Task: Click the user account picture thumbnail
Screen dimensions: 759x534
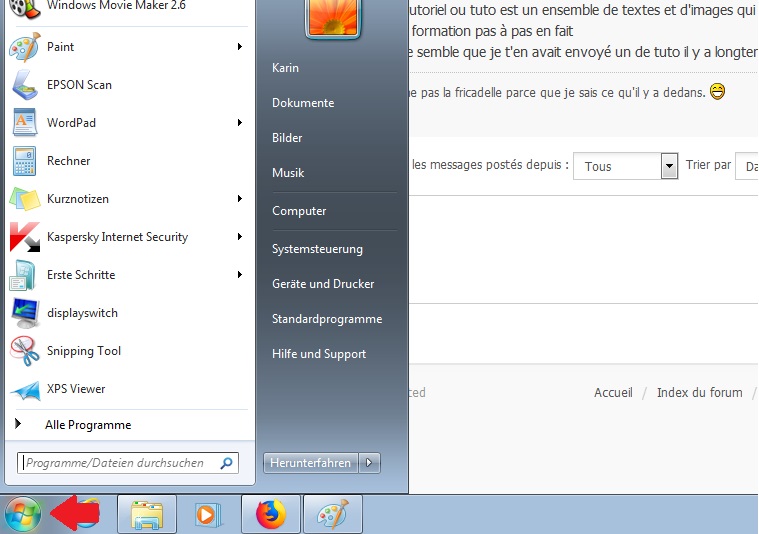Action: click(334, 18)
